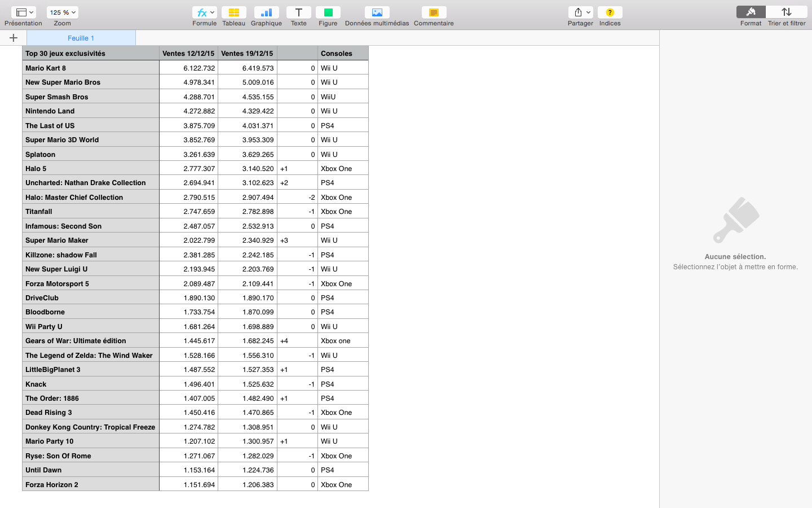Open the Trier et filtrer panel

point(787,12)
